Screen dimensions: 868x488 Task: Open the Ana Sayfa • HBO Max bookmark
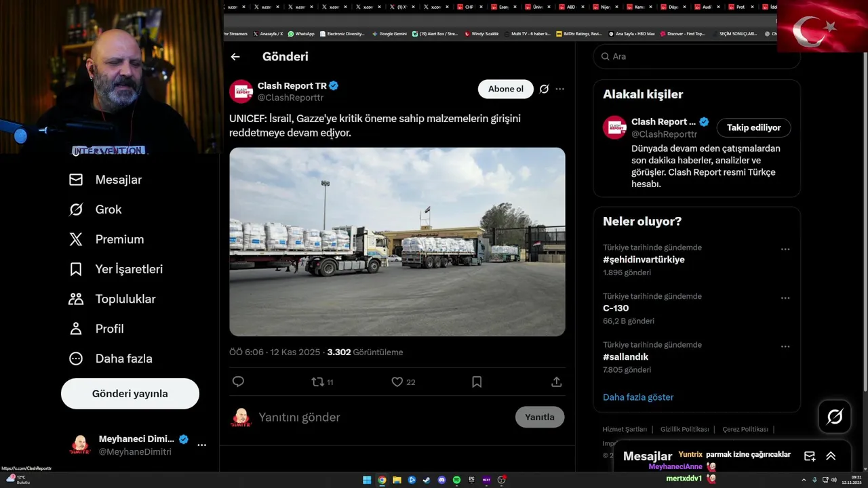pos(631,33)
